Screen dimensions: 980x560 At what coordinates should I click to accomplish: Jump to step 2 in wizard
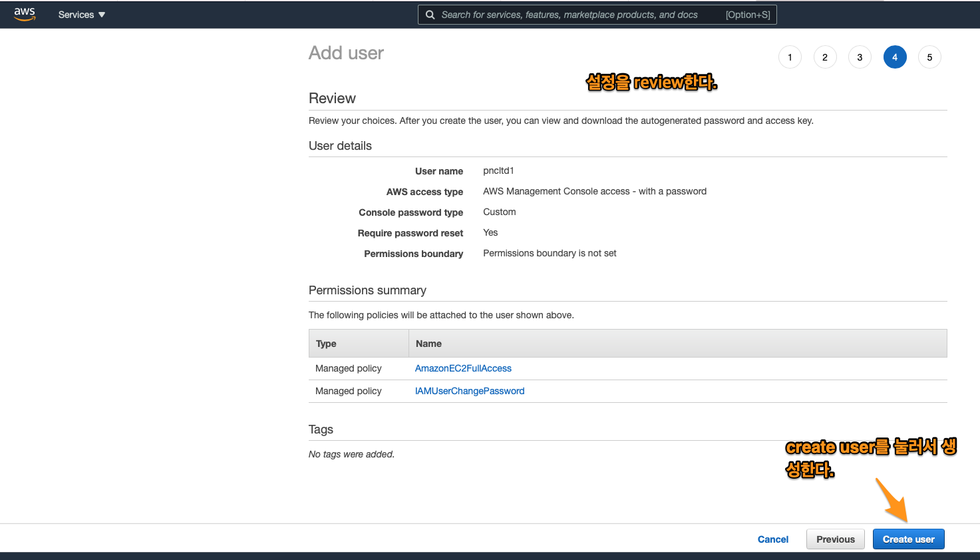(x=825, y=57)
